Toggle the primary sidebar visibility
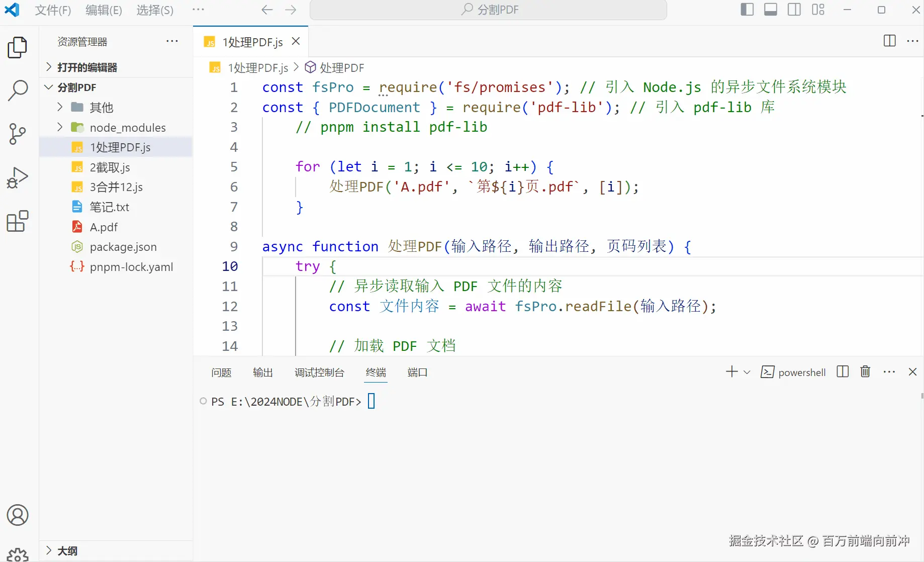This screenshot has height=562, width=924. (x=747, y=9)
